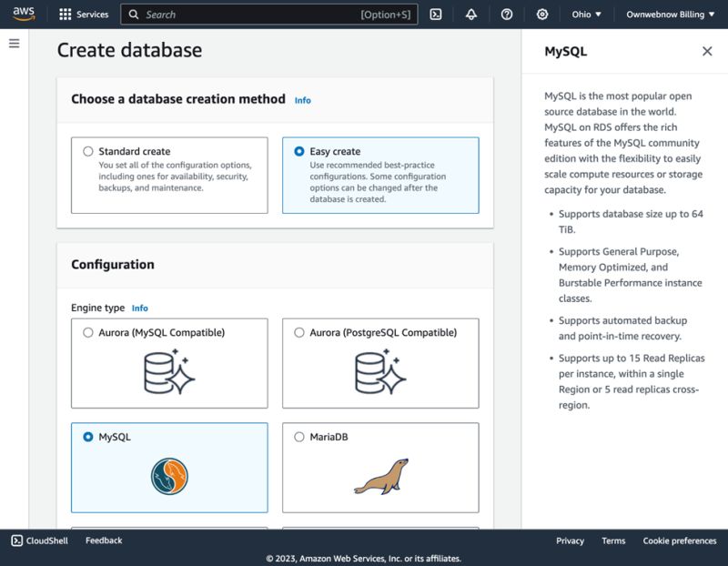Click the Standard create description text
The width and height of the screenshot is (728, 566).
pyautogui.click(x=175, y=177)
